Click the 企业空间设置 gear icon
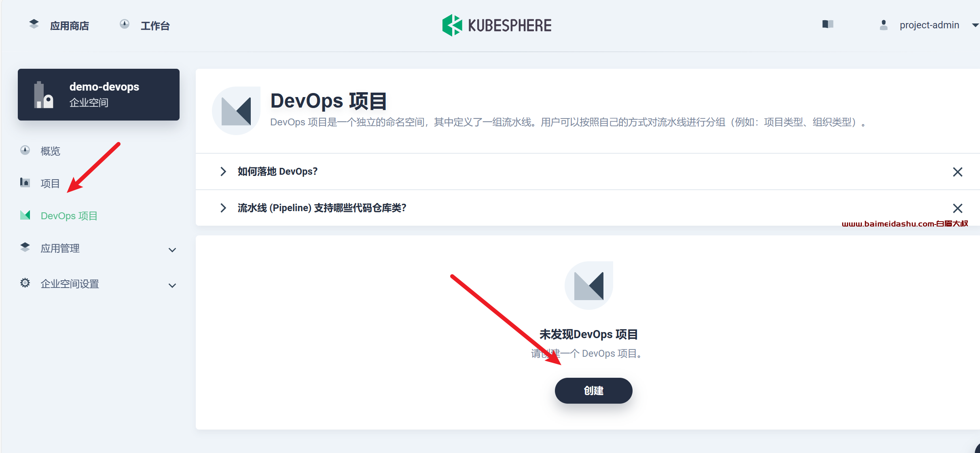Image resolution: width=980 pixels, height=453 pixels. point(25,283)
